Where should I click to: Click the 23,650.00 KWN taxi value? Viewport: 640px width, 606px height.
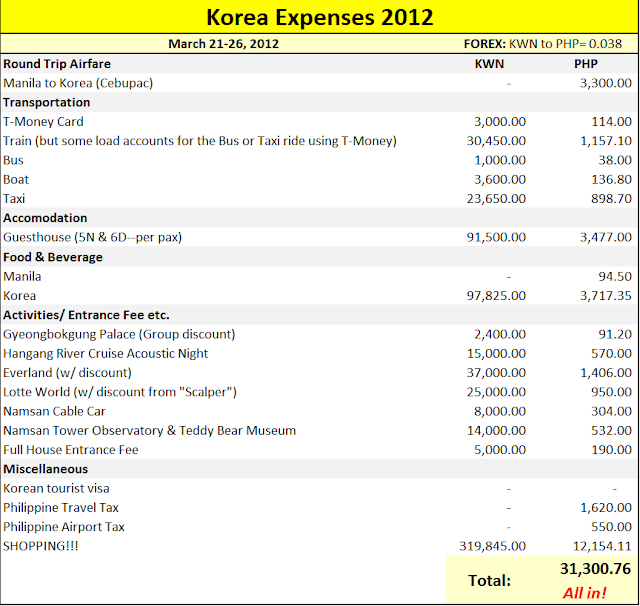496,199
